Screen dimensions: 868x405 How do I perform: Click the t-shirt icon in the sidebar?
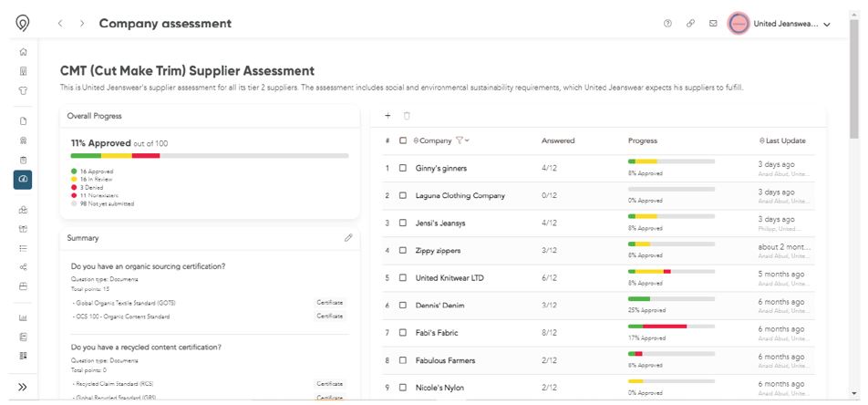coord(23,90)
